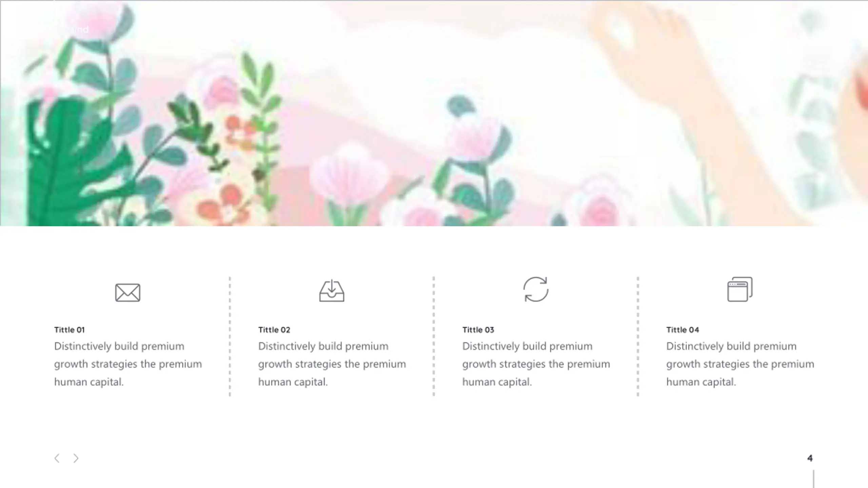This screenshot has height=488, width=868.
Task: Select the floral banner illustration
Action: point(434,113)
